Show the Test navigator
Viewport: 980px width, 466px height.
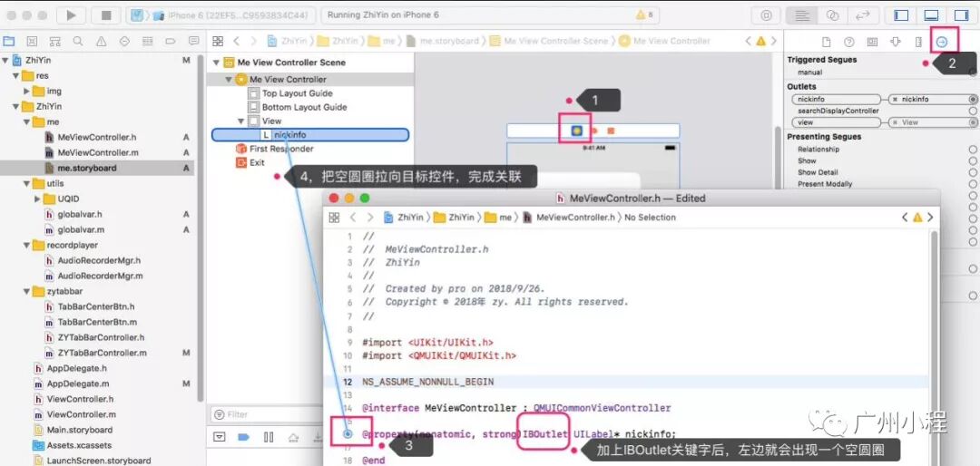point(124,41)
